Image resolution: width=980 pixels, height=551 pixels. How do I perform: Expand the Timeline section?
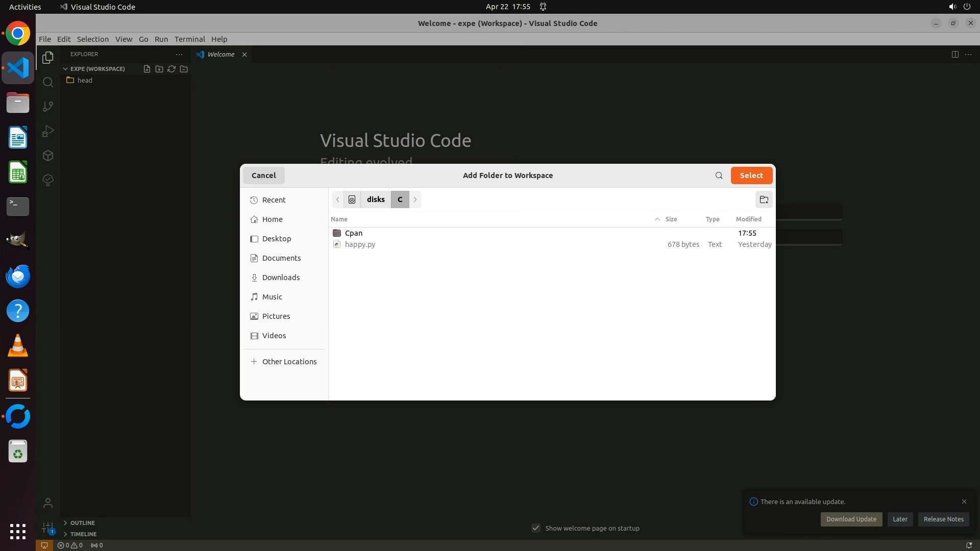pos(83,534)
